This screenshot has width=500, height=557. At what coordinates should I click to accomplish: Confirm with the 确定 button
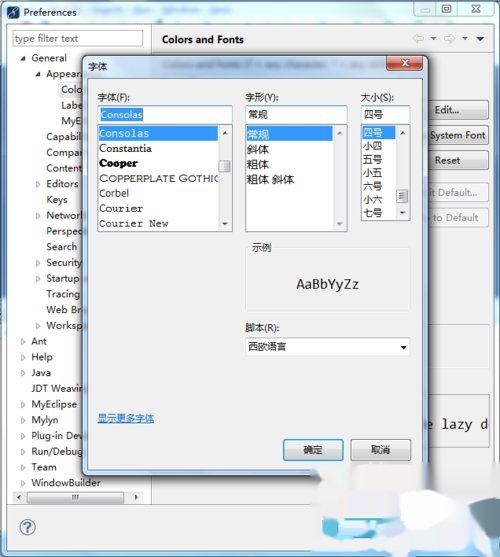pos(313,450)
